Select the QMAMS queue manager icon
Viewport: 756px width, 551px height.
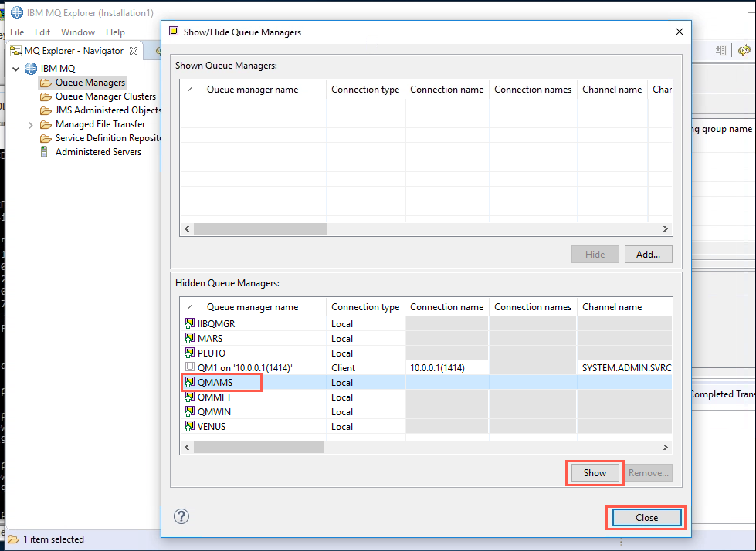pyautogui.click(x=189, y=383)
